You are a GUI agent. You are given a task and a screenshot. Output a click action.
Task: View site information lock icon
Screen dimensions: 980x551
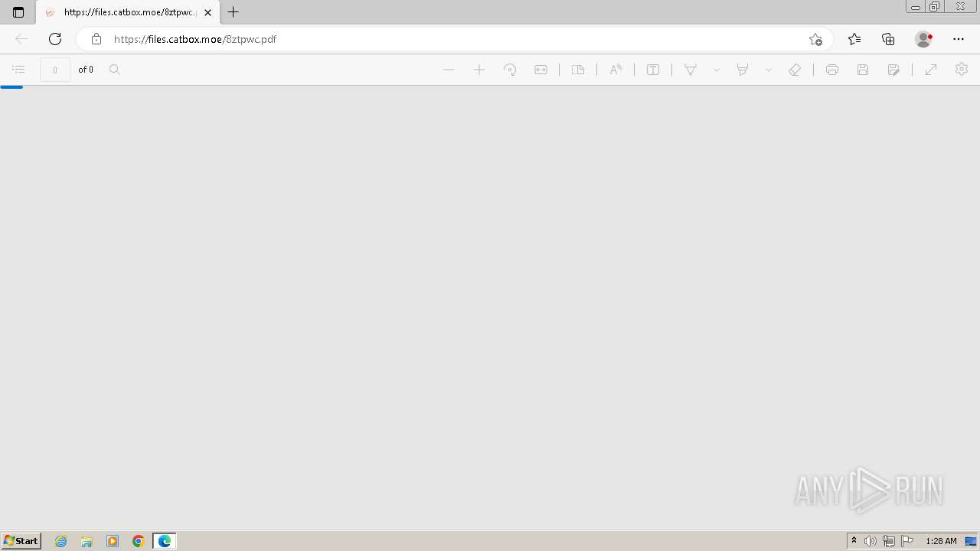(96, 39)
